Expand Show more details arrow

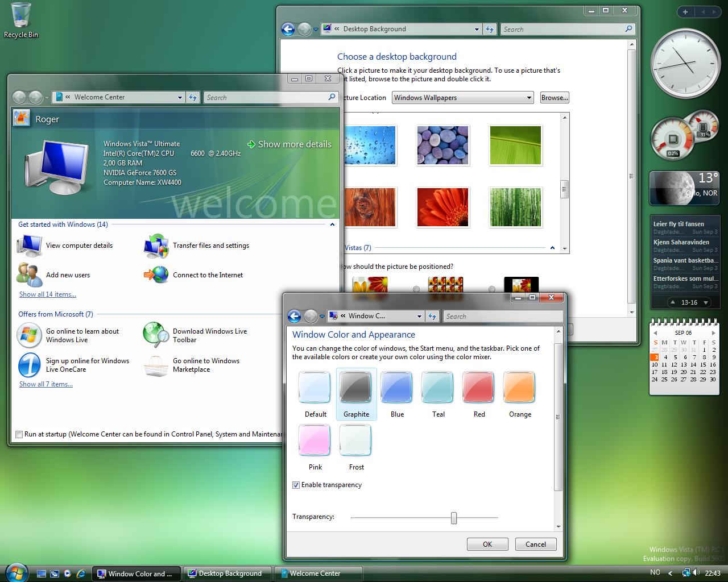(251, 144)
